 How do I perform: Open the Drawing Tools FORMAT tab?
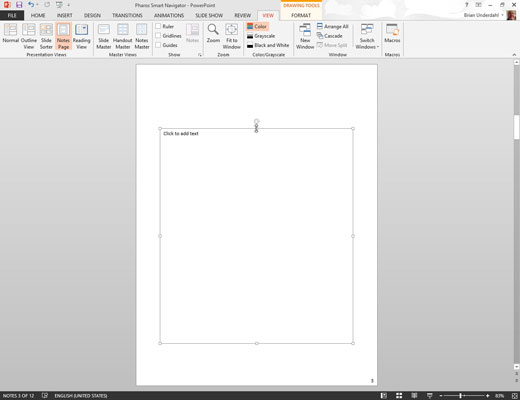[x=301, y=15]
